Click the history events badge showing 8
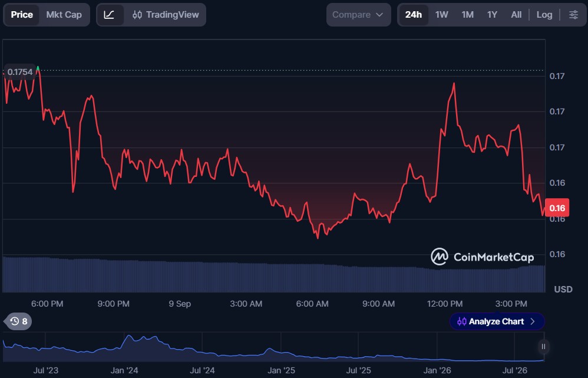 tap(18, 321)
